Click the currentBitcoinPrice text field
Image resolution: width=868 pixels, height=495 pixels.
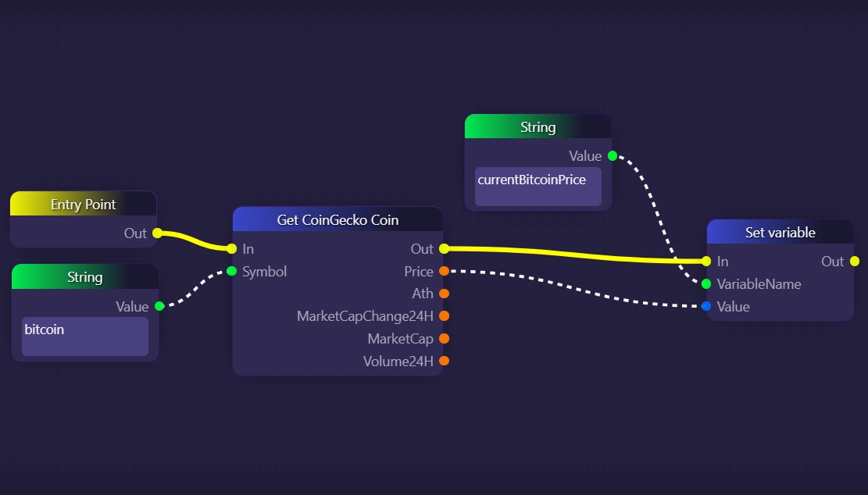coord(538,187)
